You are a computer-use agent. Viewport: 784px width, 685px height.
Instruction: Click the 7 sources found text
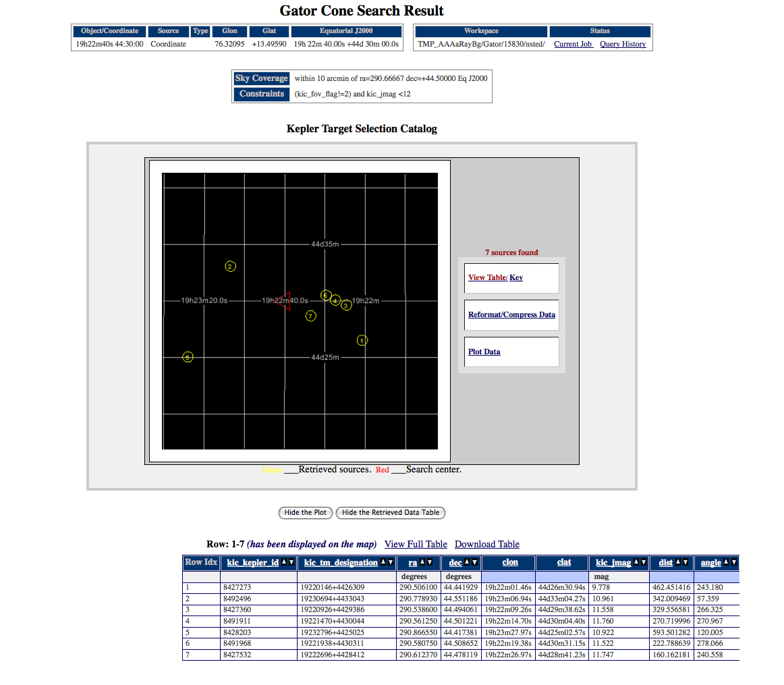511,252
